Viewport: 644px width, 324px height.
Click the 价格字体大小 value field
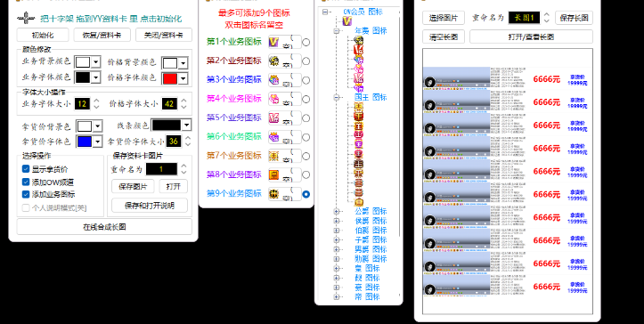pyautogui.click(x=169, y=104)
